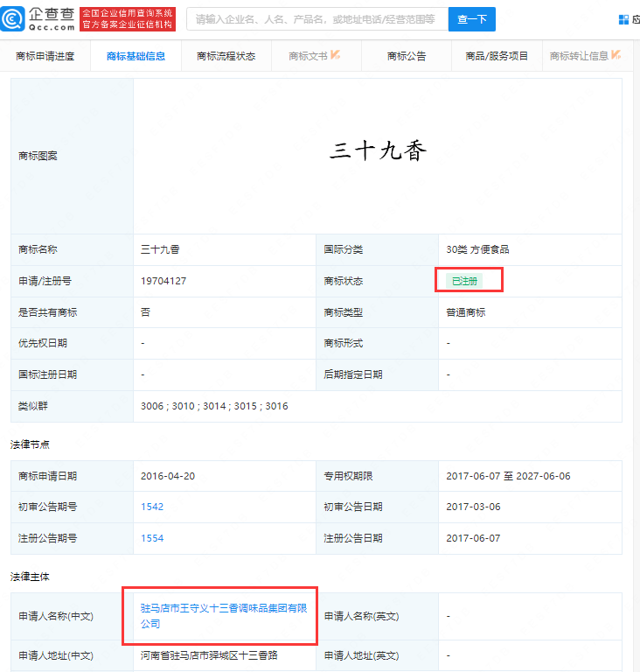Click the preliminary announcement date 2017-03-06
640x672 pixels.
coord(473,507)
